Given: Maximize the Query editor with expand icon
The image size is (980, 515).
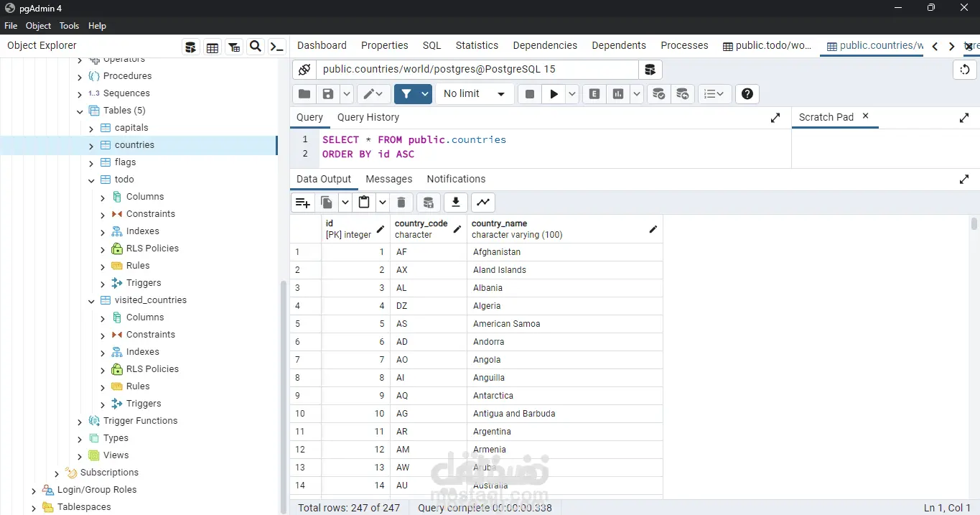Looking at the screenshot, I should (775, 118).
